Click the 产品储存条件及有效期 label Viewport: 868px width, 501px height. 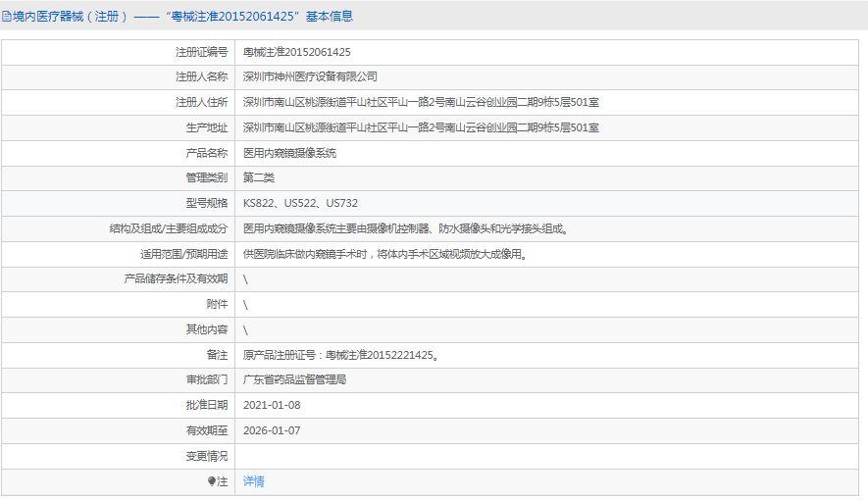pos(176,278)
